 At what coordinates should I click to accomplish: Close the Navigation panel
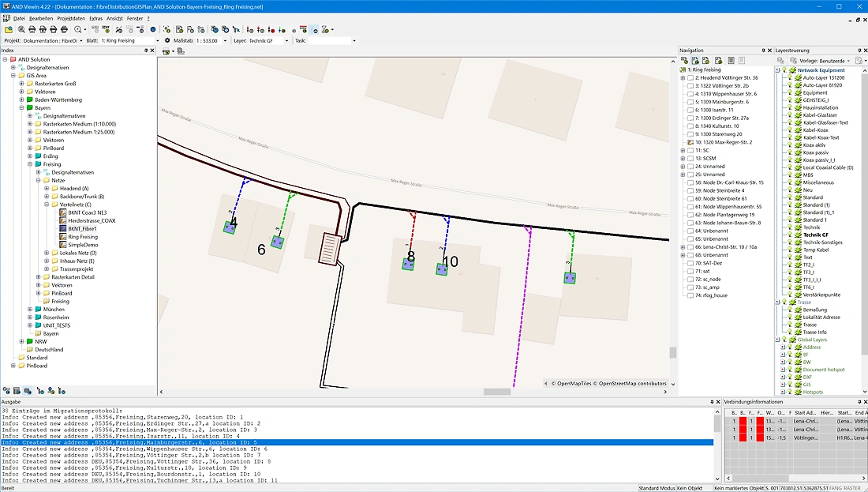point(769,51)
